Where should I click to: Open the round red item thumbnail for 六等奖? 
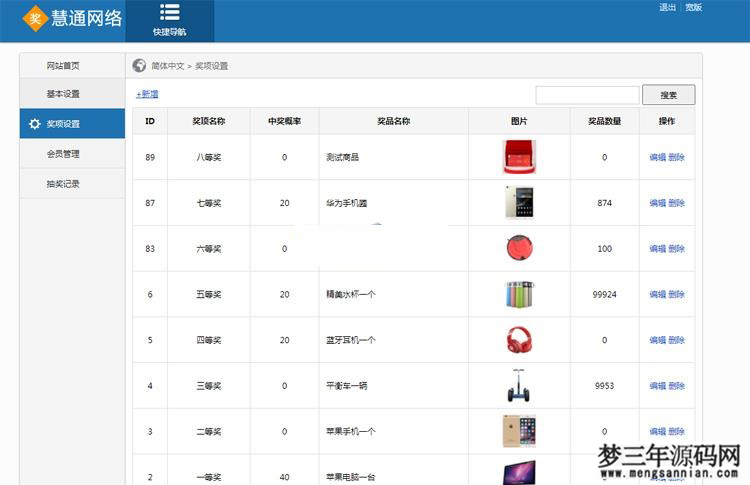click(x=519, y=248)
